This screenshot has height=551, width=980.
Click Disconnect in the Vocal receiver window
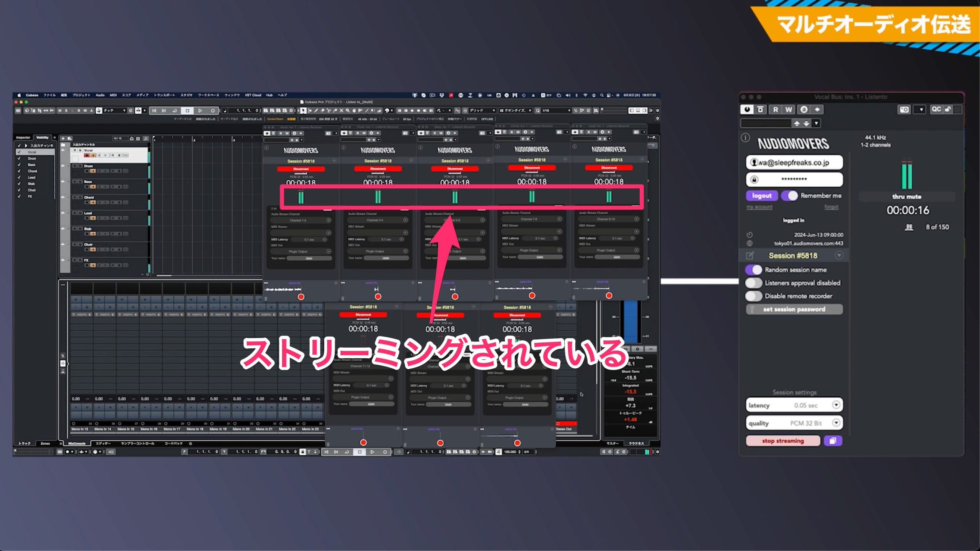(x=301, y=169)
